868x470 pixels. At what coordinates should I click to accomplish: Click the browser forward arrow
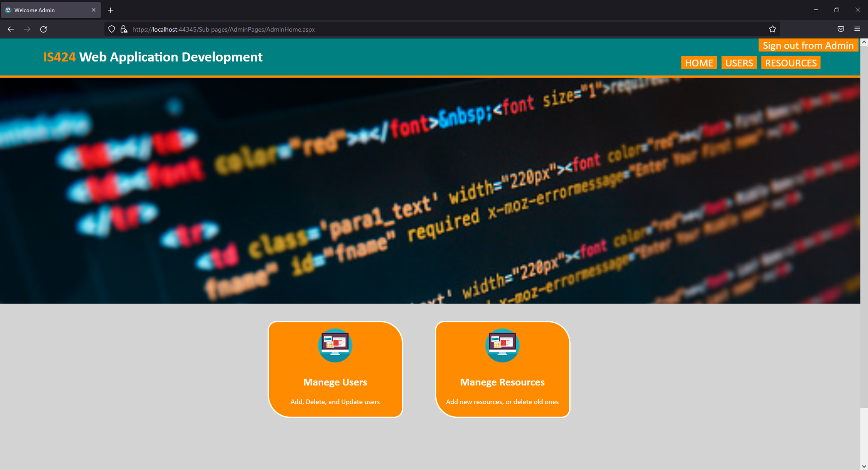pos(27,29)
